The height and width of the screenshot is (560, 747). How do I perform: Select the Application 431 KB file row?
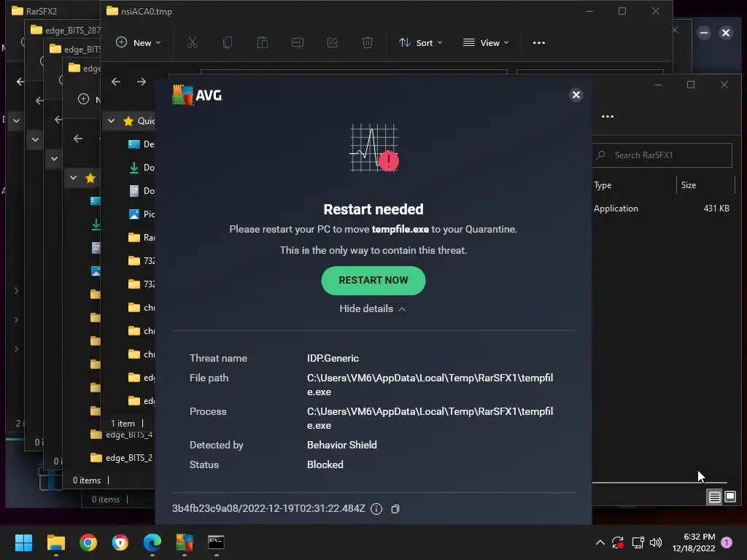(662, 209)
